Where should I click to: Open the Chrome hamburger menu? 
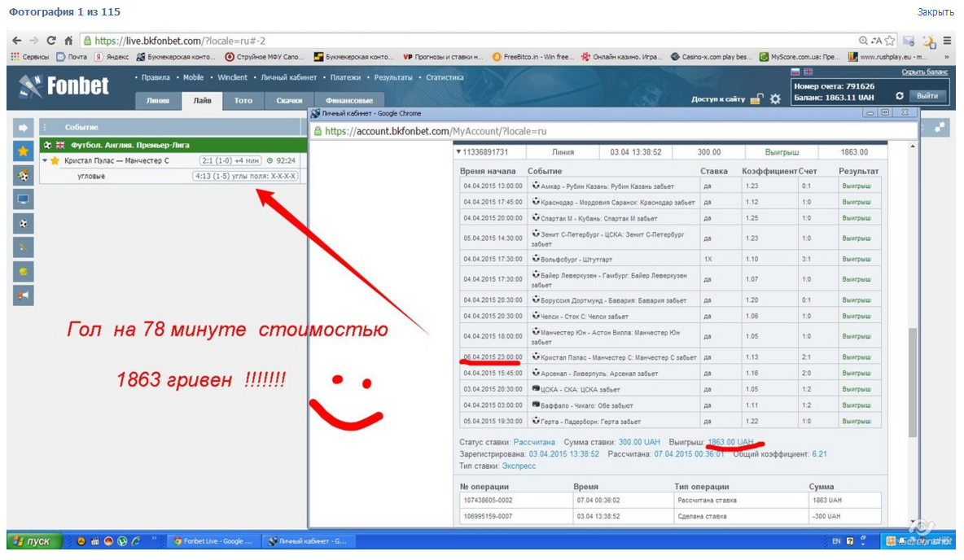[948, 41]
